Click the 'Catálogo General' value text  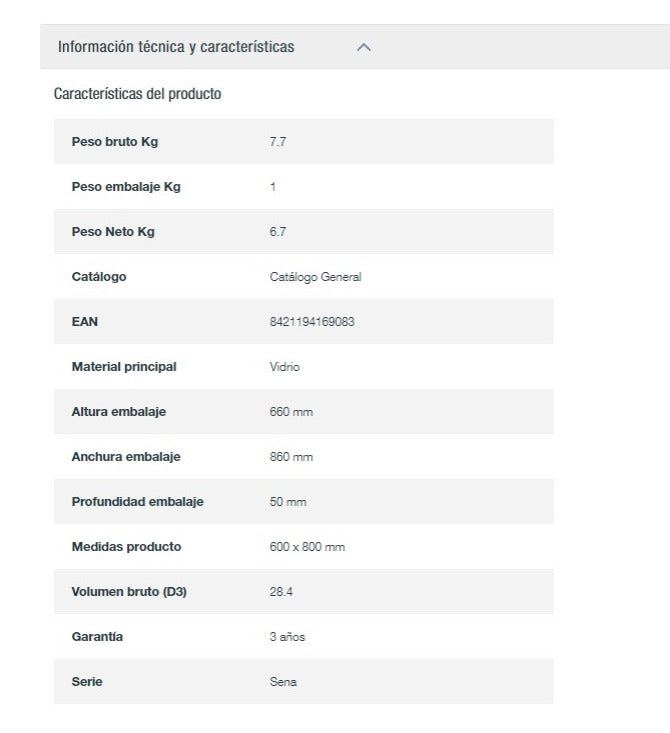coord(315,277)
